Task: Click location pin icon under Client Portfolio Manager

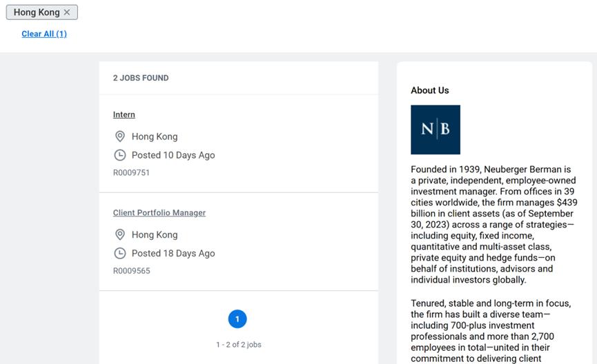Action: [x=120, y=234]
